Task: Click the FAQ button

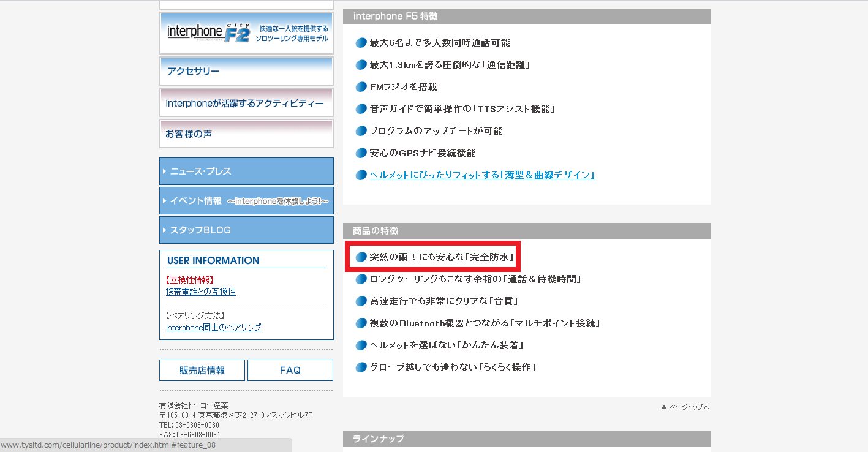Action: (290, 371)
